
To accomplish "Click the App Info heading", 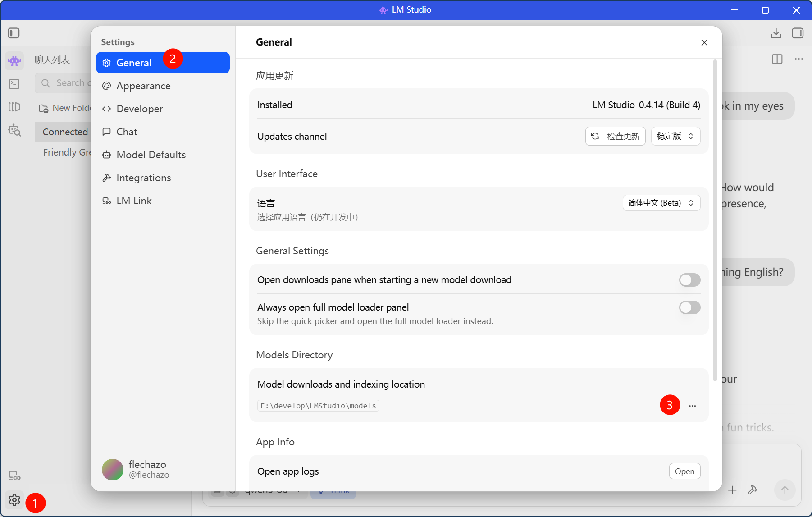I will coord(275,442).
